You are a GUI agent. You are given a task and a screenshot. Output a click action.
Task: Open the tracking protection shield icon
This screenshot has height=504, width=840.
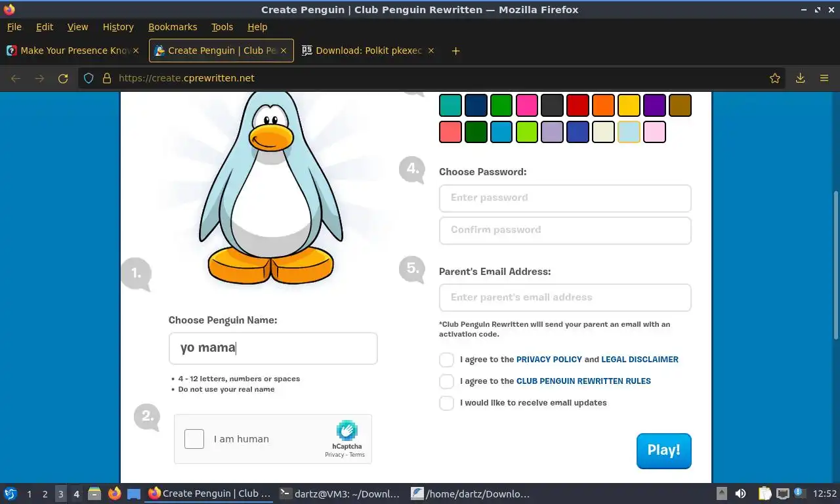(89, 78)
